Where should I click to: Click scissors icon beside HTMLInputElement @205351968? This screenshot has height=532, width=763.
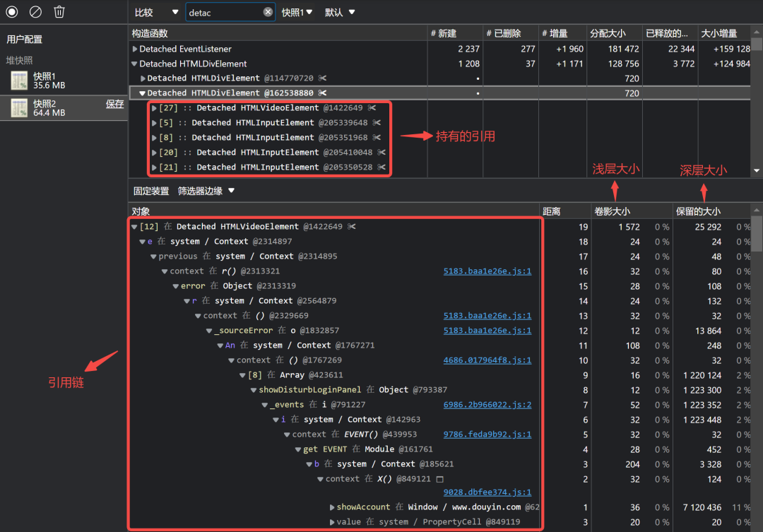pyautogui.click(x=377, y=138)
